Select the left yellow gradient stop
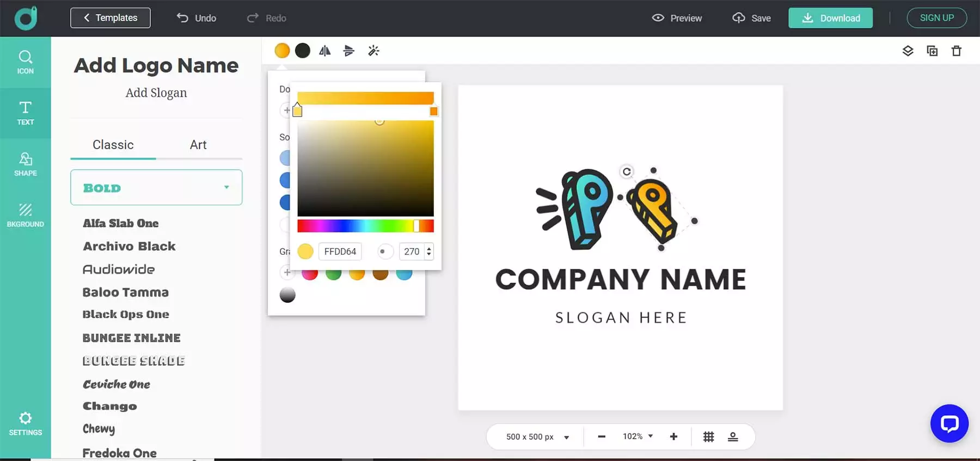The width and height of the screenshot is (980, 461). click(x=297, y=110)
